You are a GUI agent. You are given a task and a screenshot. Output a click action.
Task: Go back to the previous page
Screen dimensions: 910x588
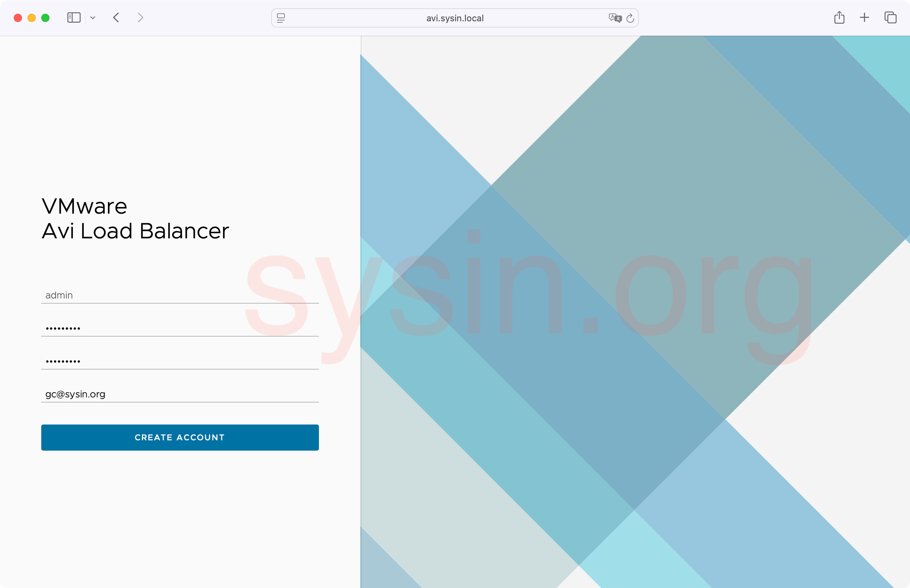[116, 18]
